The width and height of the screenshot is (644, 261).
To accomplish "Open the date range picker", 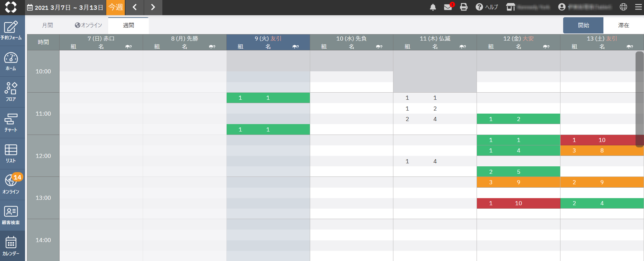I will 65,7.
